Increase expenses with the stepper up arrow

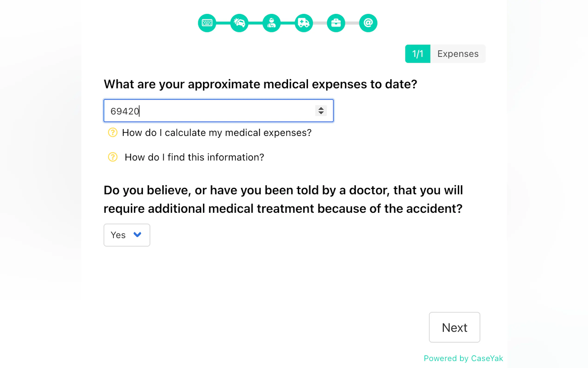click(x=321, y=108)
